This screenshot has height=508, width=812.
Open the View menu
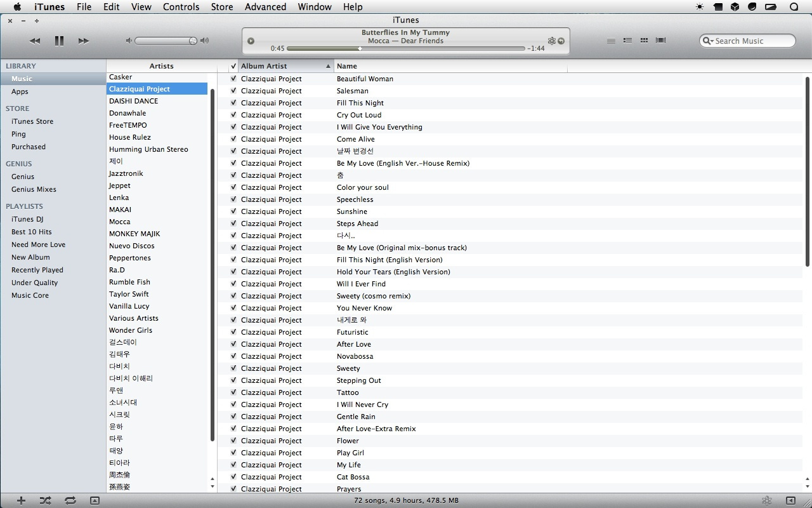pyautogui.click(x=141, y=7)
